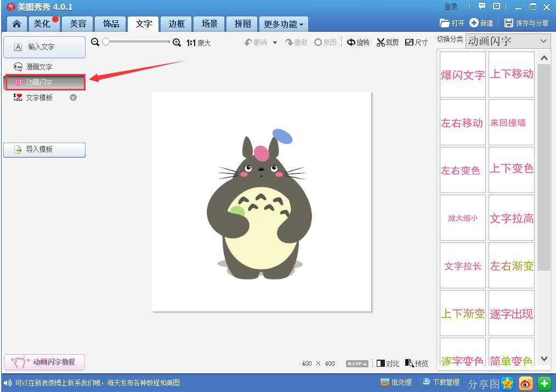Viewport: 556px width, 392px height.
Task: Open the 拼图 tab
Action: pos(242,24)
